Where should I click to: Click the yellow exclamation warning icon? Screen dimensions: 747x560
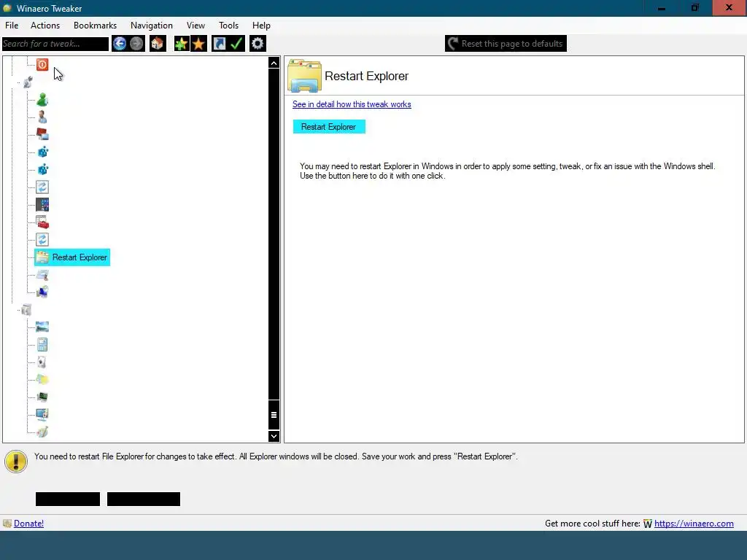[x=16, y=462]
